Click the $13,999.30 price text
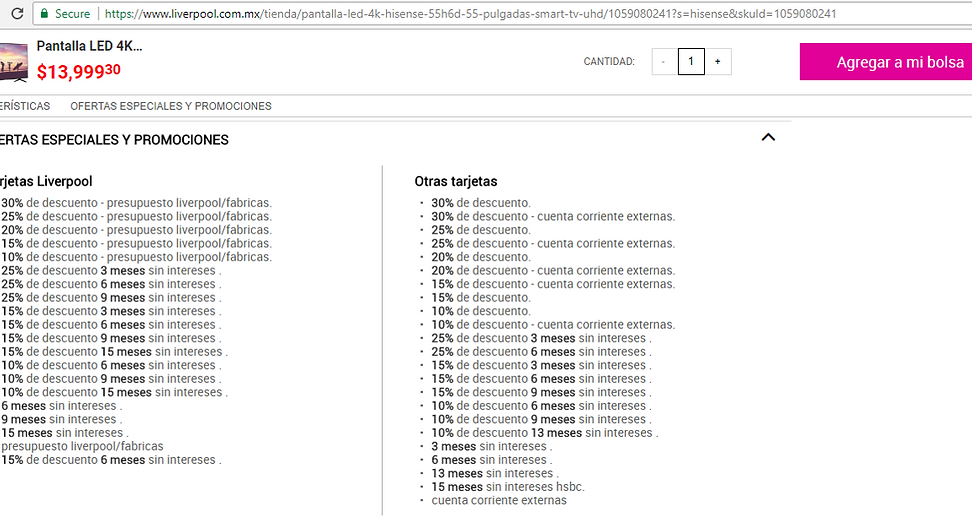The height and width of the screenshot is (528, 972). click(x=79, y=71)
